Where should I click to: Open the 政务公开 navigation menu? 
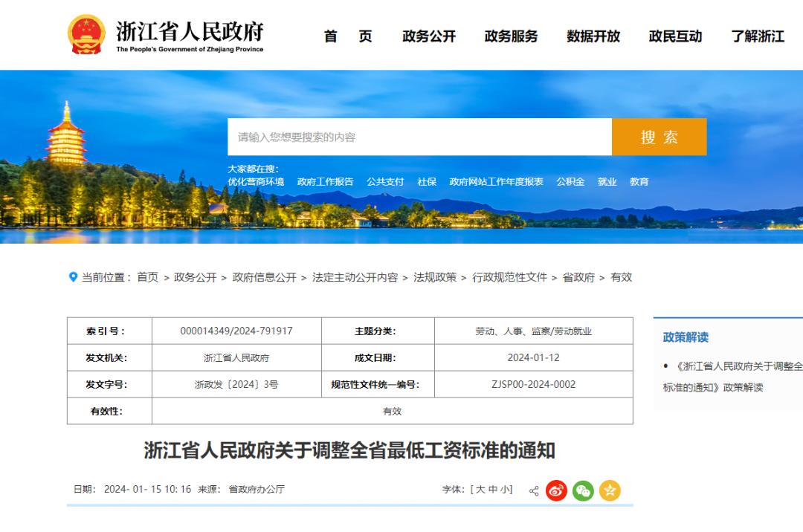point(429,36)
